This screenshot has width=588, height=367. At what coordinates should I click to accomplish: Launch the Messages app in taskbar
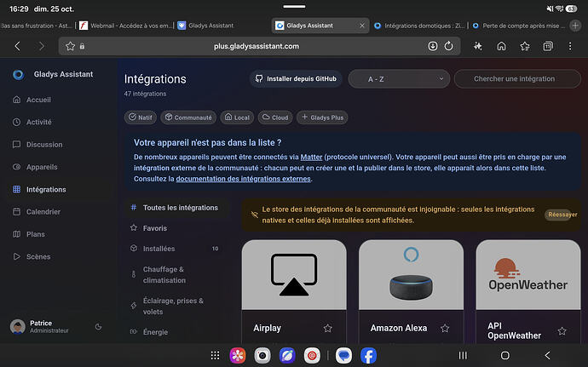coord(343,355)
